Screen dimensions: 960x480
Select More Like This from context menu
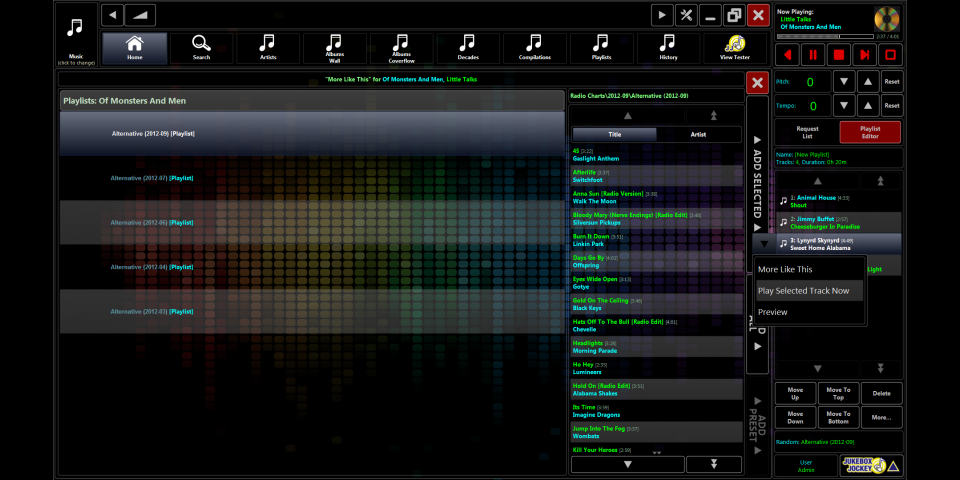[785, 269]
